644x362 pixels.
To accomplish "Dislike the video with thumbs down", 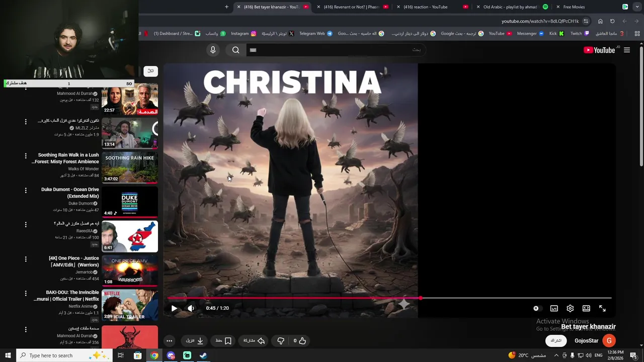I will [281, 340].
